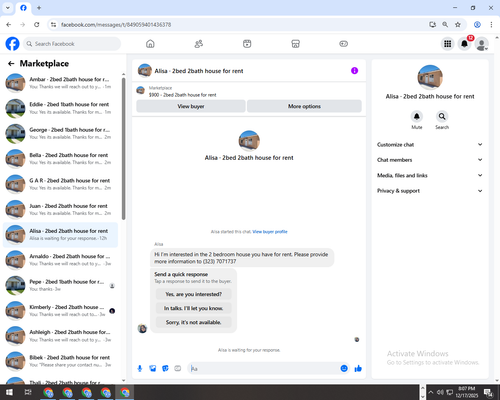Mute the Alisa conversation

(x=417, y=116)
